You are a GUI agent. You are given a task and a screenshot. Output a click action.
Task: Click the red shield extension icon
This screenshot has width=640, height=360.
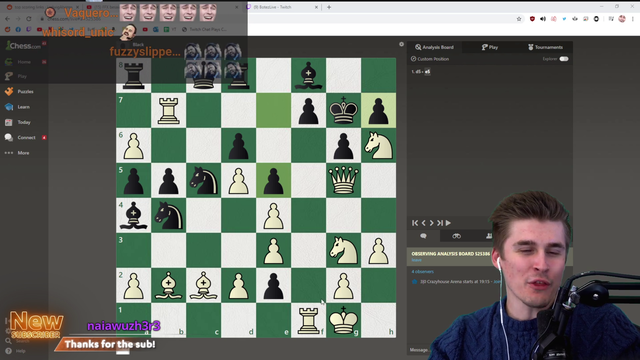pos(532,19)
